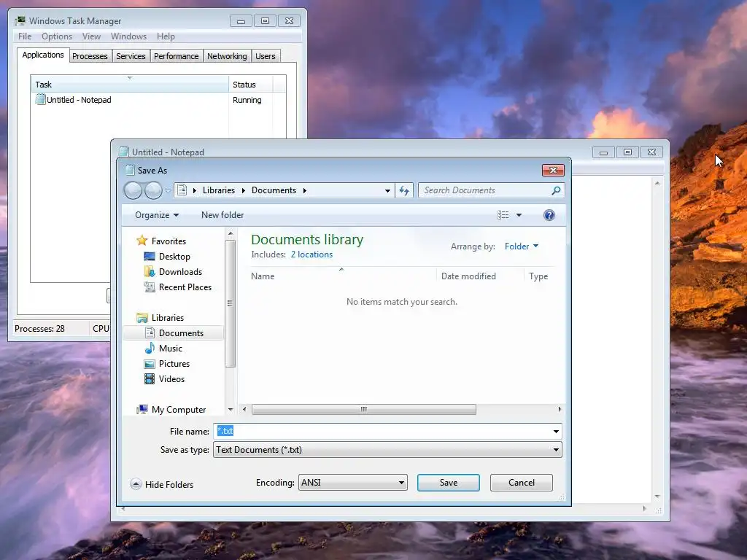Click the Notepad title bar icon
Image resolution: width=747 pixels, height=560 pixels.
124,152
